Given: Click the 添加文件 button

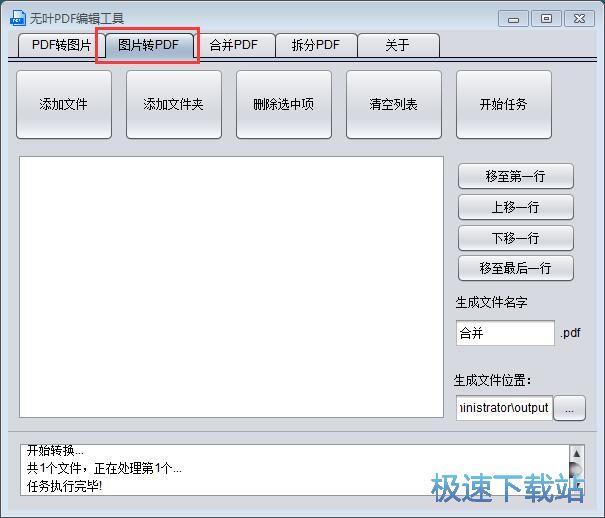Looking at the screenshot, I should 64,105.
